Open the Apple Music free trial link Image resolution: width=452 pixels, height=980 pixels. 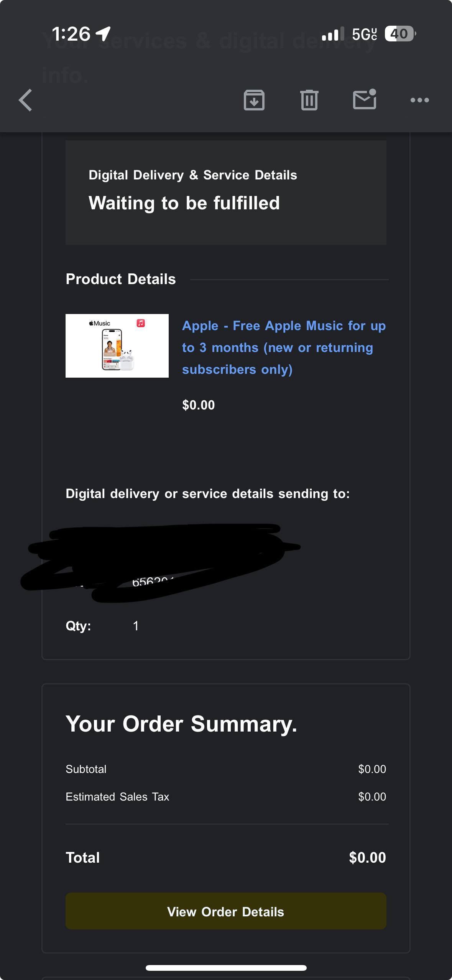pyautogui.click(x=283, y=347)
